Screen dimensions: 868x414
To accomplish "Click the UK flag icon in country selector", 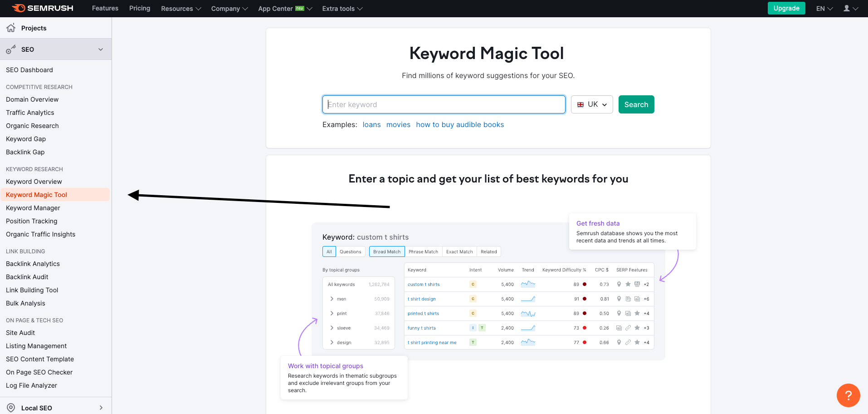I will 580,105.
